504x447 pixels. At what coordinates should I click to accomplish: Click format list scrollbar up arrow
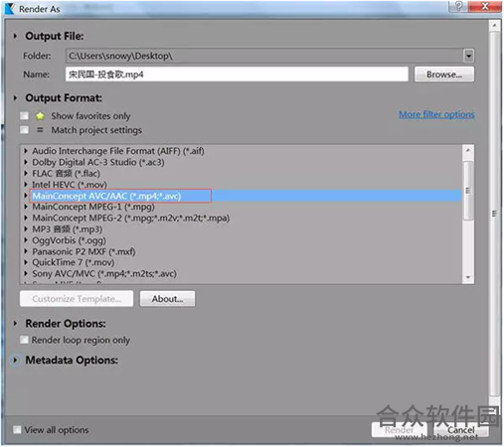tap(468, 150)
